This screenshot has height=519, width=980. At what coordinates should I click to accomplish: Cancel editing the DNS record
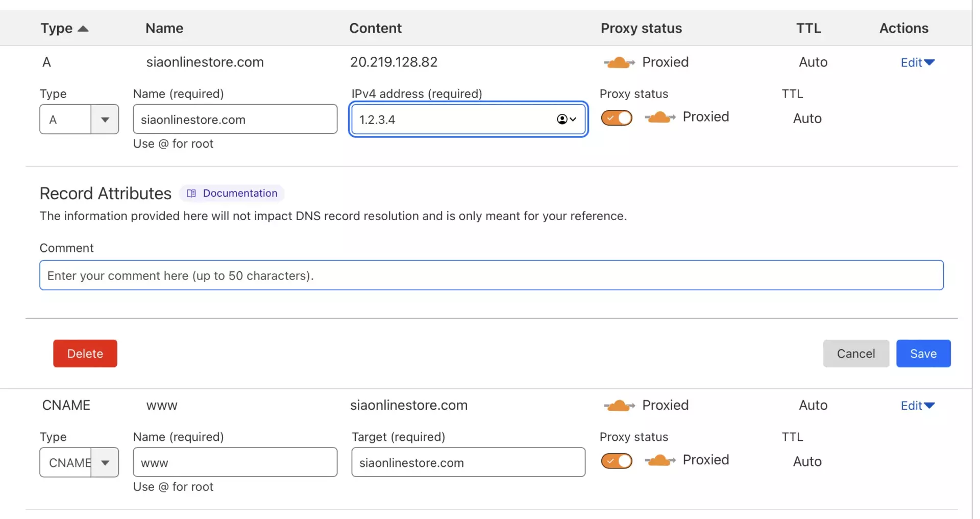(x=855, y=353)
